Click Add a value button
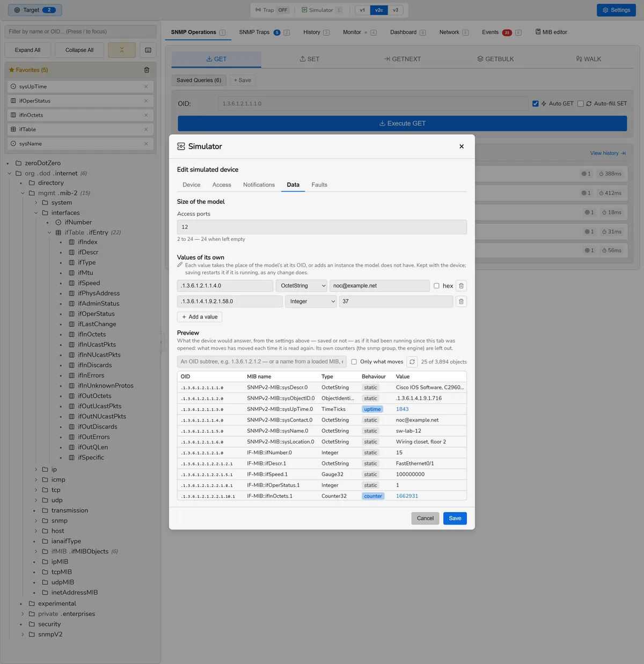Image resolution: width=644 pixels, height=664 pixels. pos(200,317)
